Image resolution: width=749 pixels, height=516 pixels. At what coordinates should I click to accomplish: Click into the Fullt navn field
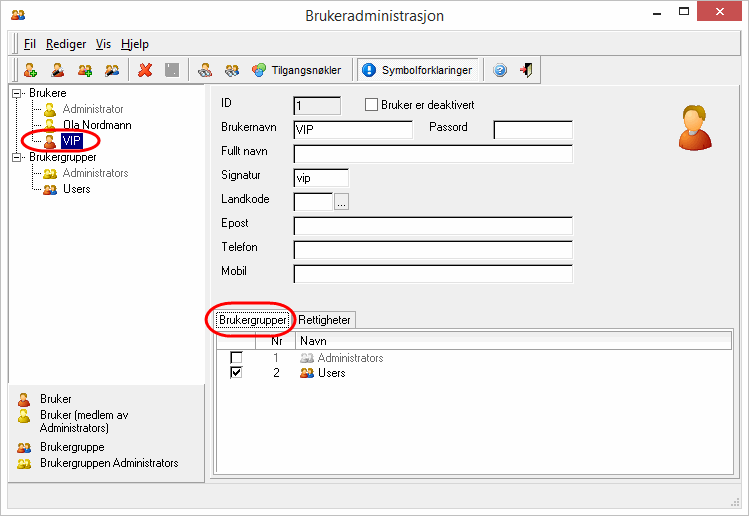[432, 154]
